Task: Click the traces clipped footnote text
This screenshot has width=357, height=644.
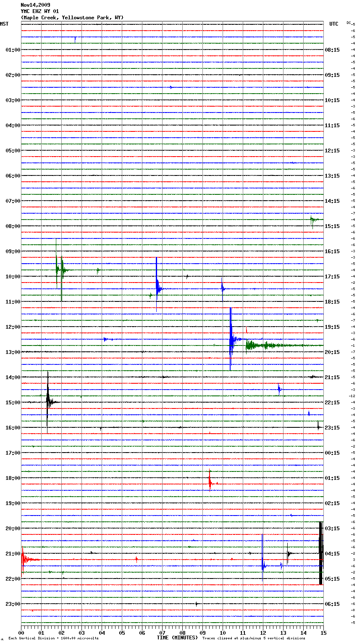Action: [x=254, y=639]
